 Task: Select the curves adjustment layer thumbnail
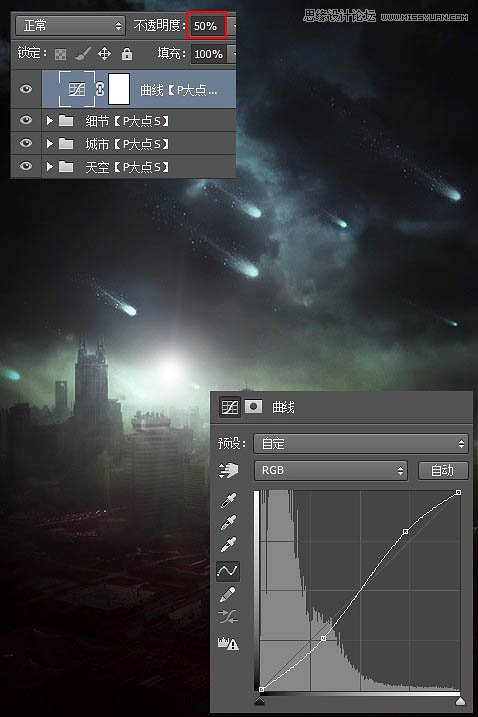pos(77,89)
